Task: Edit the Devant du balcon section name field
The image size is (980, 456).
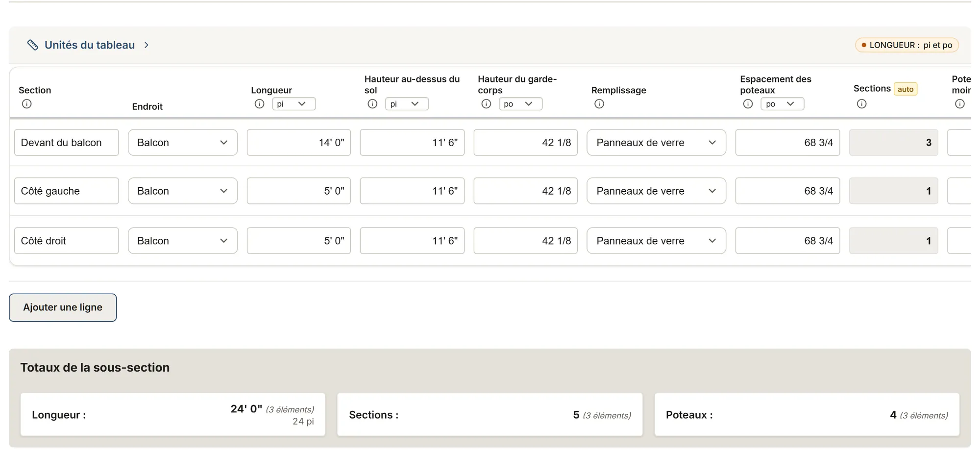Action: tap(67, 143)
